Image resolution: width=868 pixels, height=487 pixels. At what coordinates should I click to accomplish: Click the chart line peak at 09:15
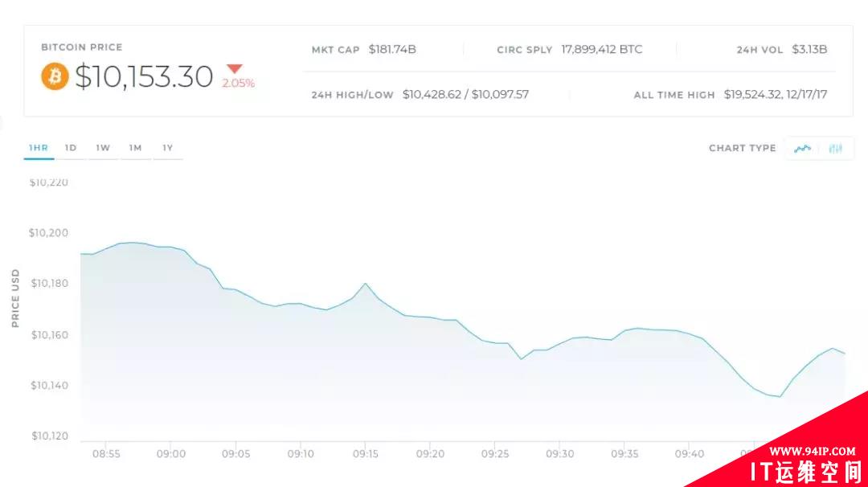pos(366,284)
